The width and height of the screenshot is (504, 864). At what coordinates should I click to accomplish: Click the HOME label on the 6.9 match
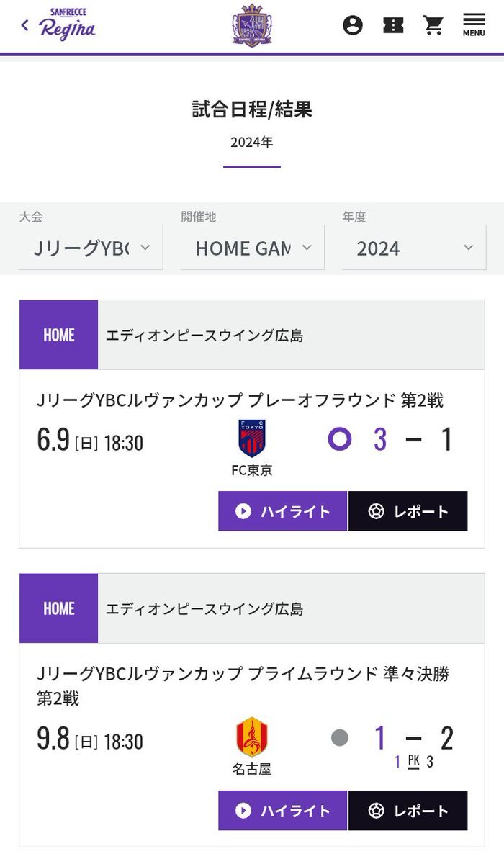click(58, 335)
